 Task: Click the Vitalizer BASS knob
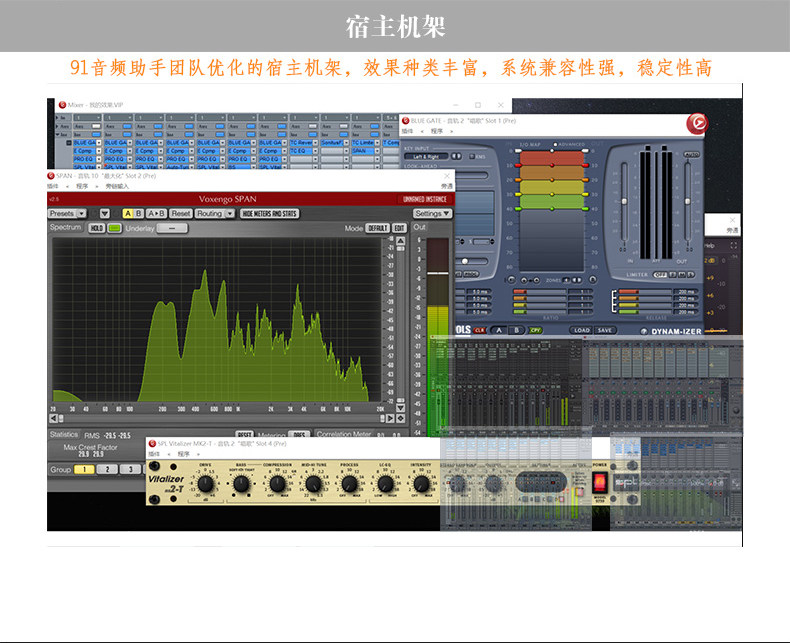(x=241, y=484)
